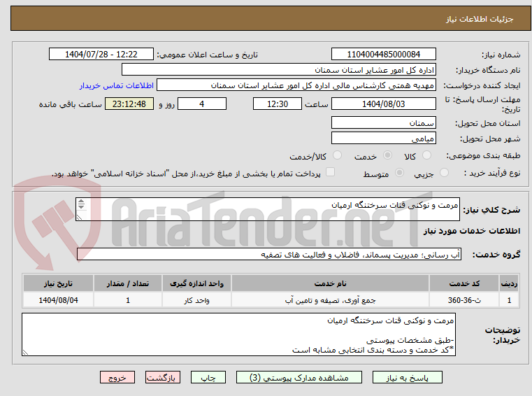532x396 pixels.
Task: Click the 'جزئیات اطلاعات نیاز' page header
Action: (480, 19)
